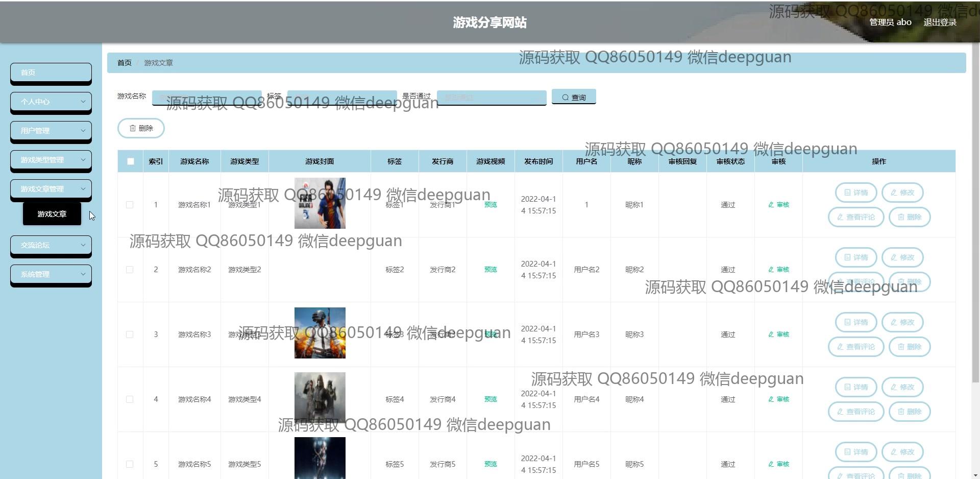Viewport: 980px width, 479px height.
Task: Select the checkbox for row 3
Action: point(130,334)
